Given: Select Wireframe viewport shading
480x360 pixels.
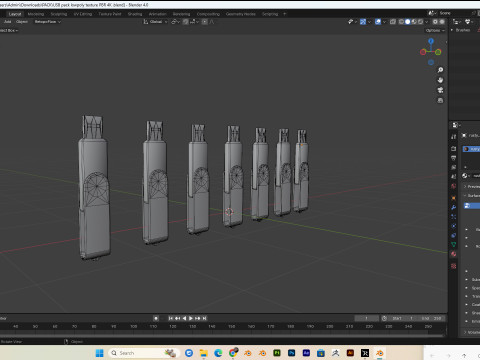Looking at the screenshot, I should pos(401,22).
